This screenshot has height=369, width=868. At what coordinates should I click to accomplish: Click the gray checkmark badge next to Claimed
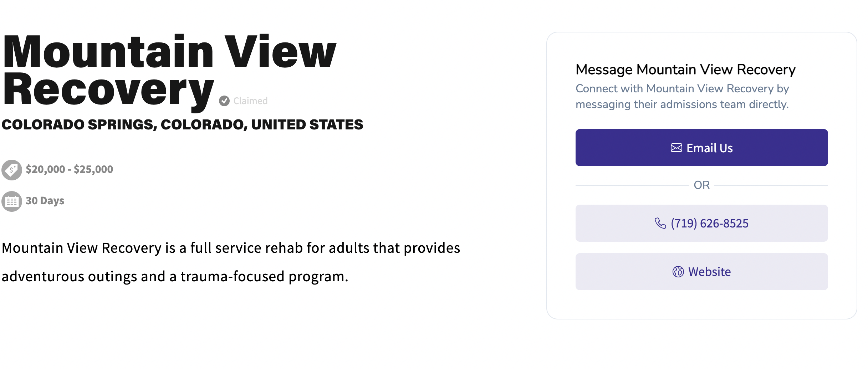224,101
